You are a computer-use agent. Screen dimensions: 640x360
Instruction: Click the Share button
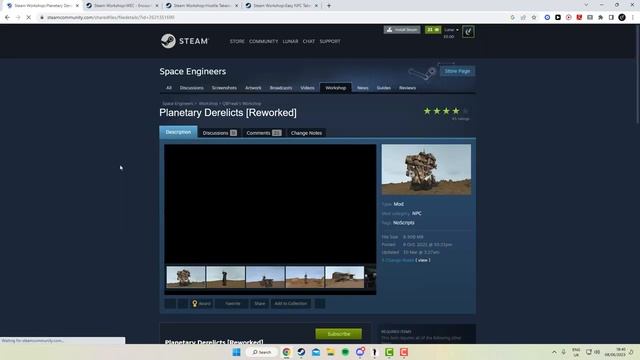click(x=259, y=304)
